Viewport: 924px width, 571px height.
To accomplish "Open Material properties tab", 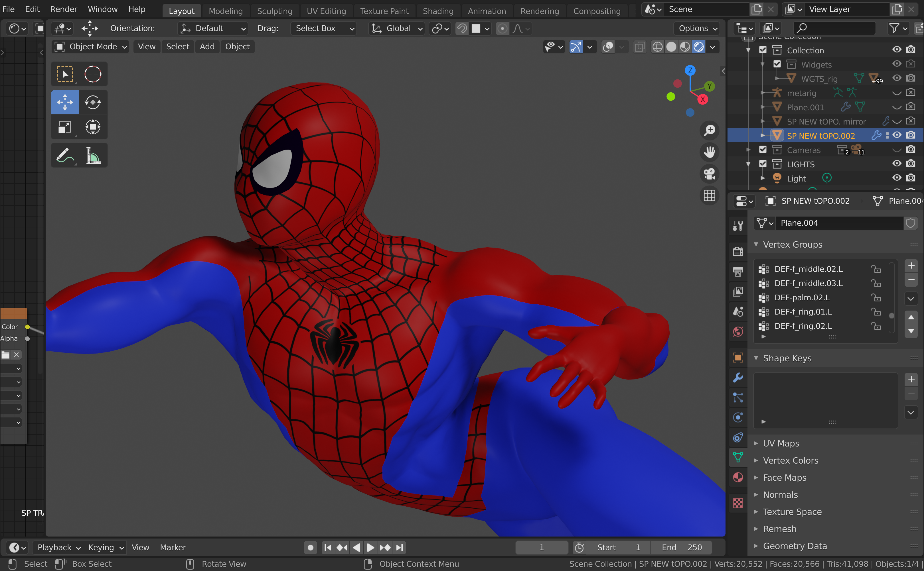I will coord(738,477).
